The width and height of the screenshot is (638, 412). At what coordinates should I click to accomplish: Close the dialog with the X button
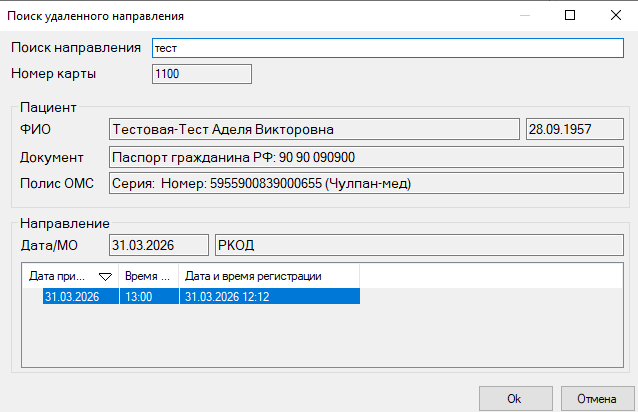(x=614, y=16)
